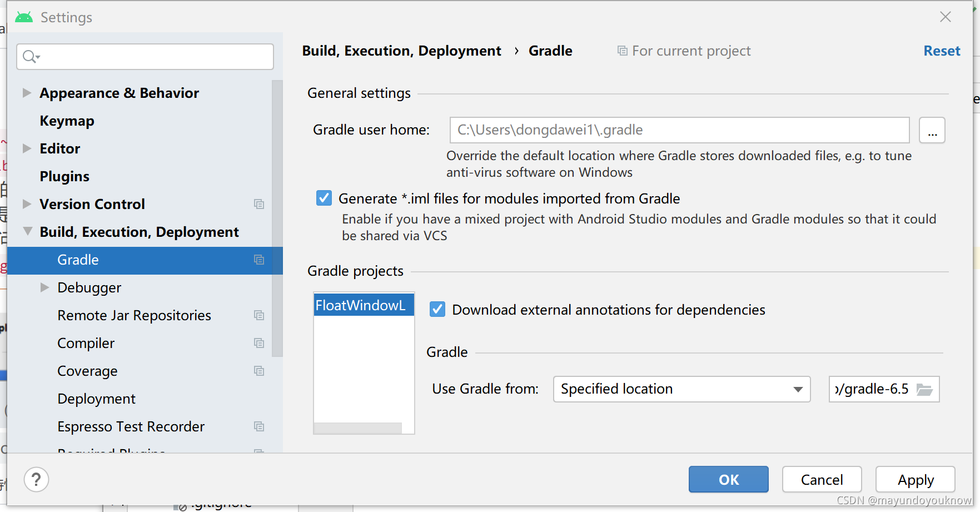Click the browse ... button for Gradle home
This screenshot has width=980, height=512.
[x=932, y=130]
